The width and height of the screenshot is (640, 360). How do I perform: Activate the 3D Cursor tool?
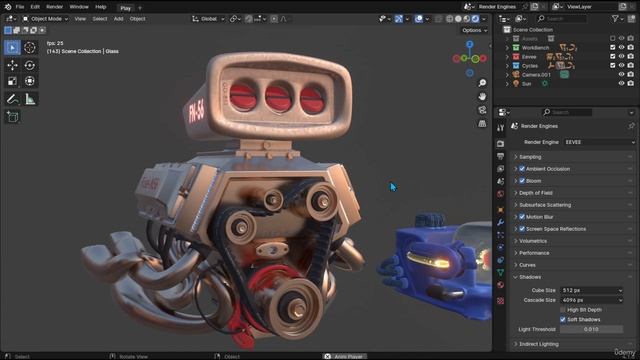(29, 48)
